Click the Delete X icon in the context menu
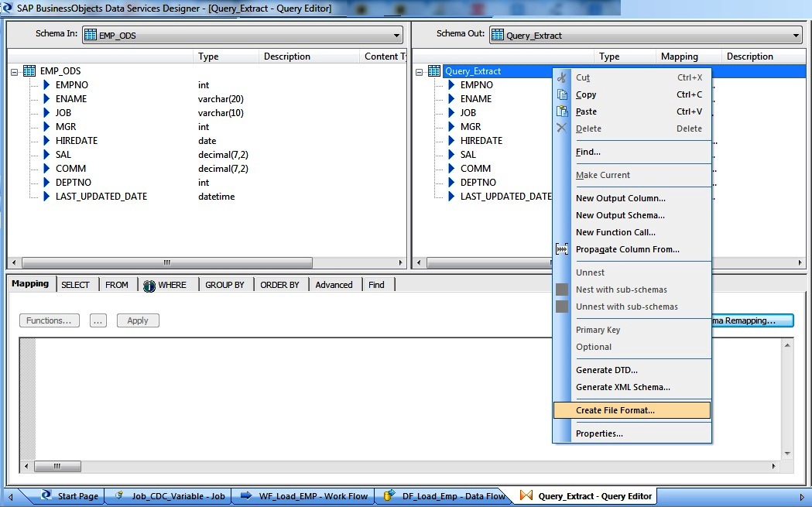The height and width of the screenshot is (507, 812). coord(562,128)
